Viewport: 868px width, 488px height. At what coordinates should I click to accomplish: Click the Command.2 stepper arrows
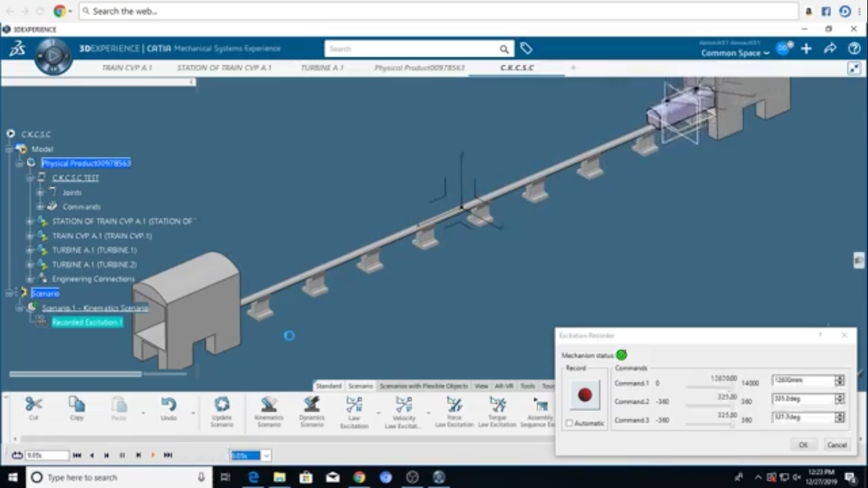tap(839, 399)
